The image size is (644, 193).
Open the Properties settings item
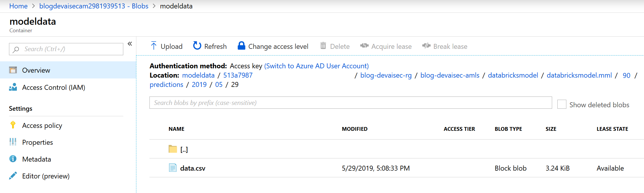pos(38,142)
